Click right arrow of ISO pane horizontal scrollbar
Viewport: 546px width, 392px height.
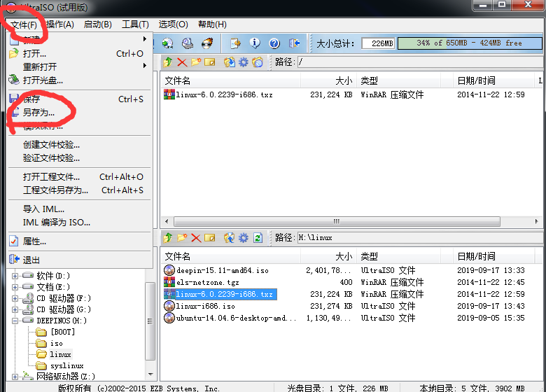[x=536, y=221]
